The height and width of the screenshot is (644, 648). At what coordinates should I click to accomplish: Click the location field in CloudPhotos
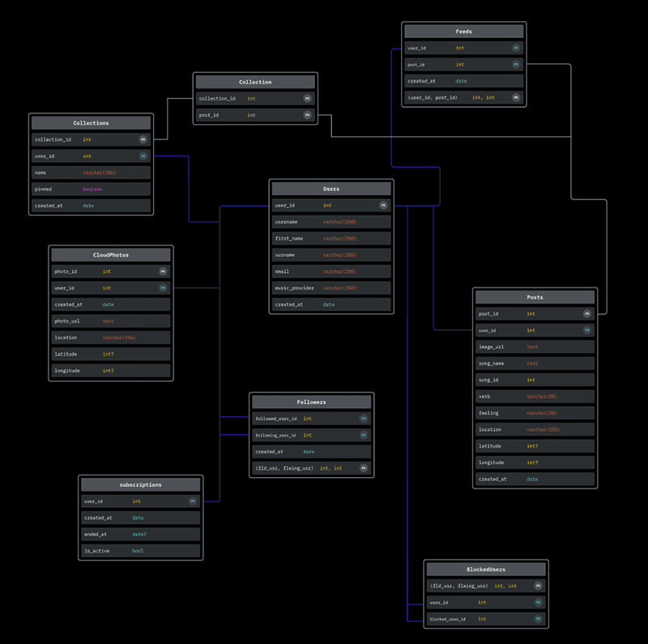click(x=111, y=338)
